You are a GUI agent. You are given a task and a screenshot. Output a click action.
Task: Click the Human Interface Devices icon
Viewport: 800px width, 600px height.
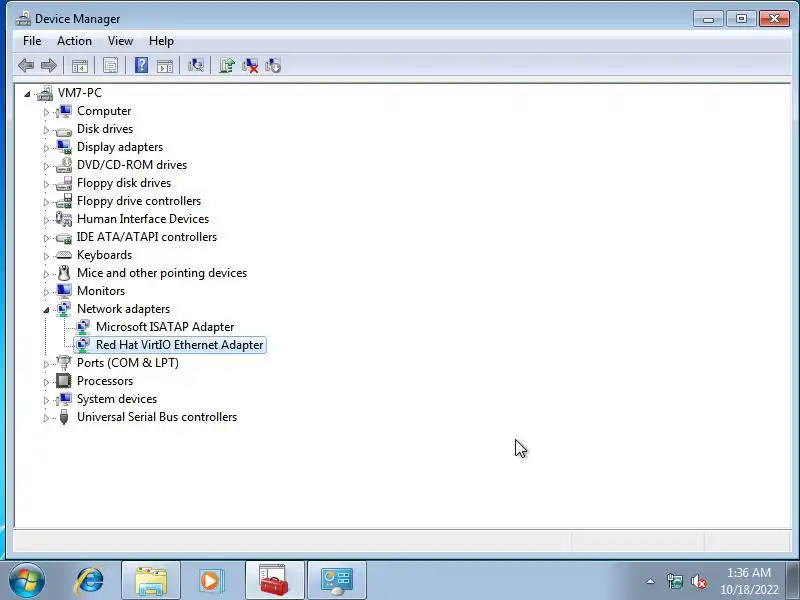click(x=64, y=219)
